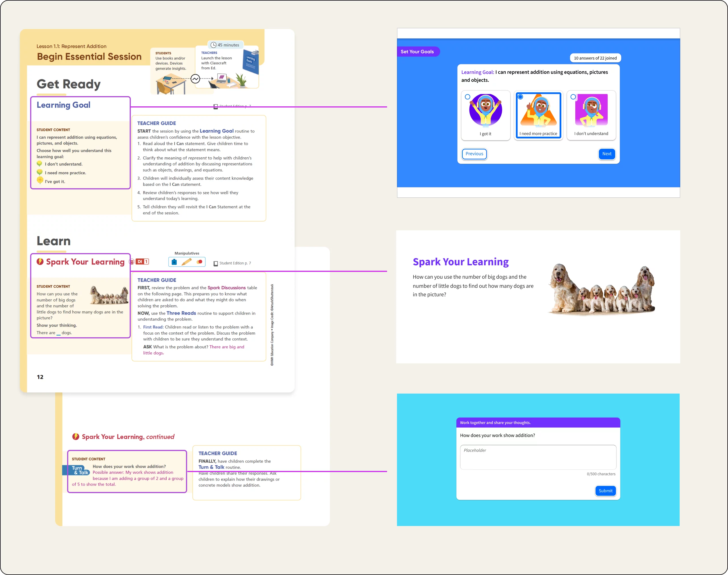This screenshot has height=575, width=728.
Task: Click the Placeholder text input area
Action: click(x=538, y=457)
